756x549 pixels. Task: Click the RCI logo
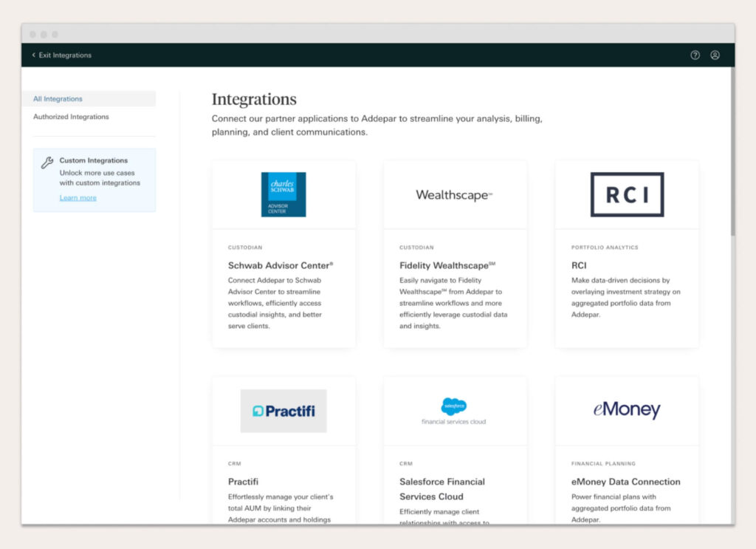pos(627,194)
